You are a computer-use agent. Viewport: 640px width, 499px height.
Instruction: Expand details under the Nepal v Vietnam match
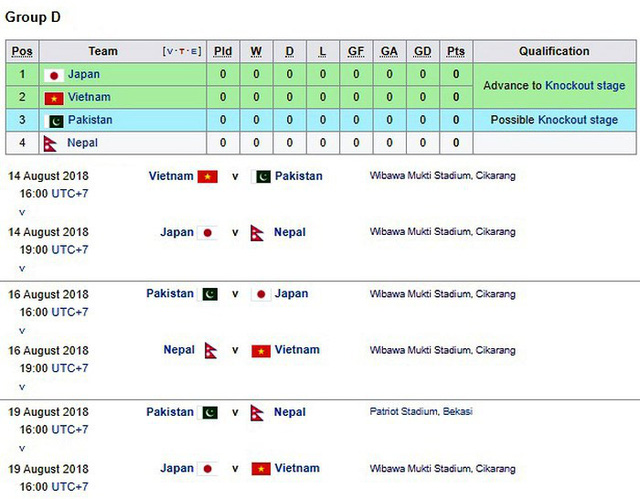click(21, 387)
